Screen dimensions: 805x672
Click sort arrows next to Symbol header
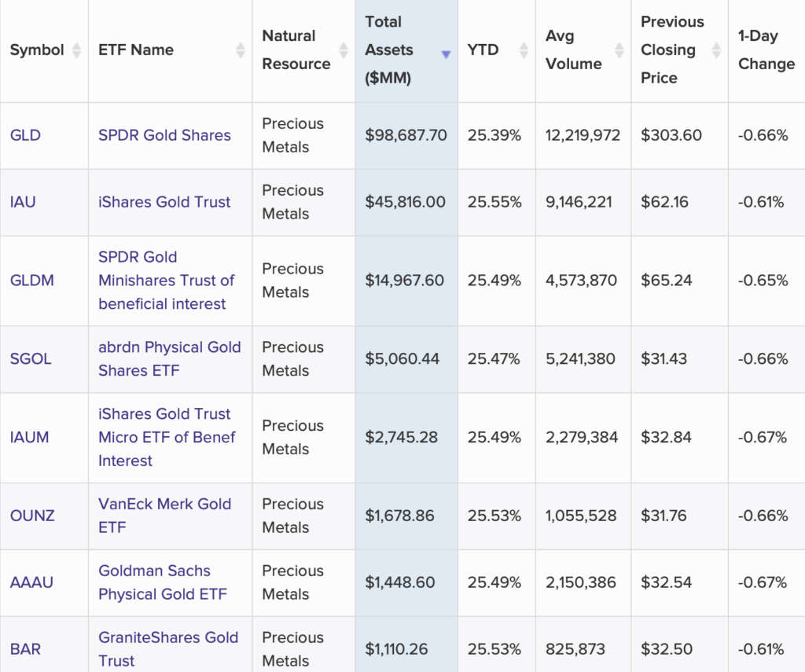click(76, 50)
